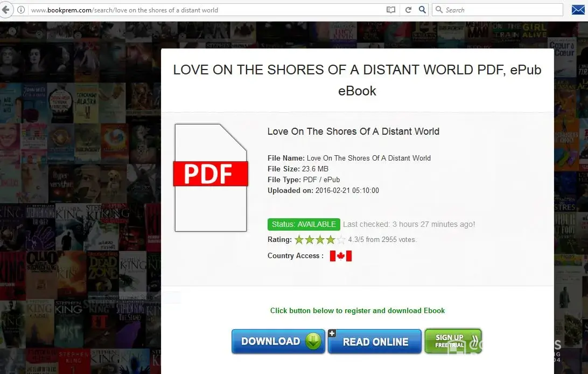The image size is (588, 374).
Task: Open the site information icon in address bar
Action: [21, 10]
